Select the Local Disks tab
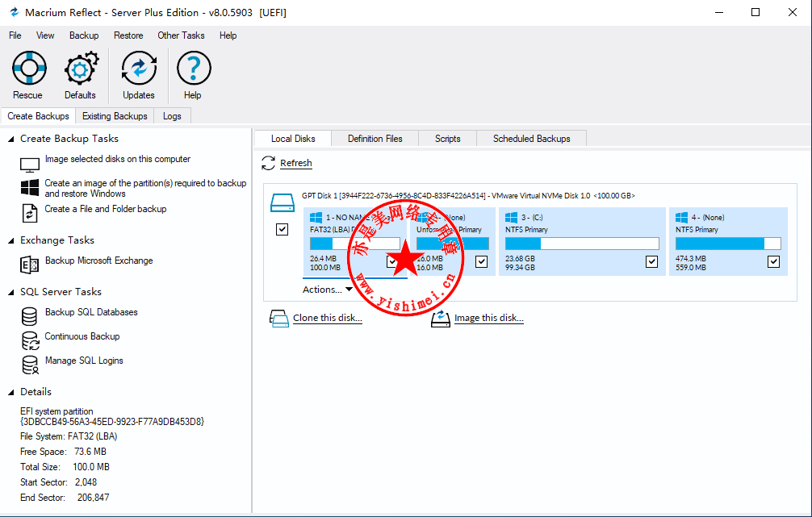The width and height of the screenshot is (812, 517). [293, 139]
